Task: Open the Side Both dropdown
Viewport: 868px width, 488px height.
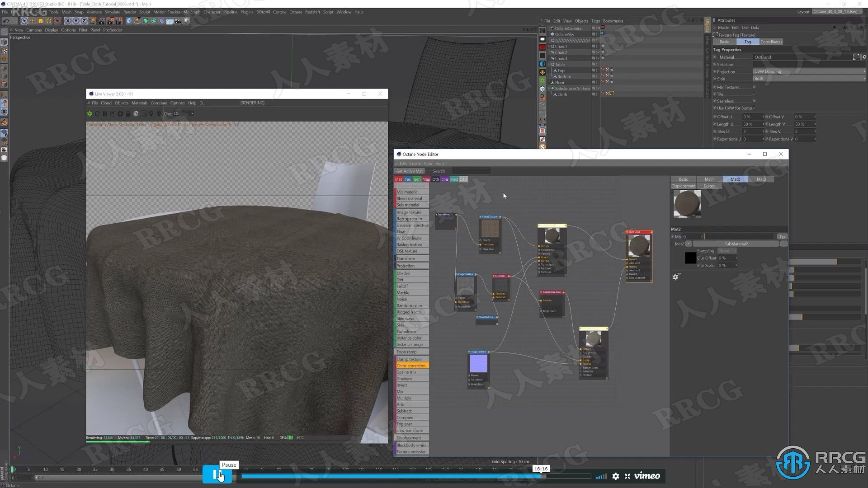Action: [x=809, y=79]
